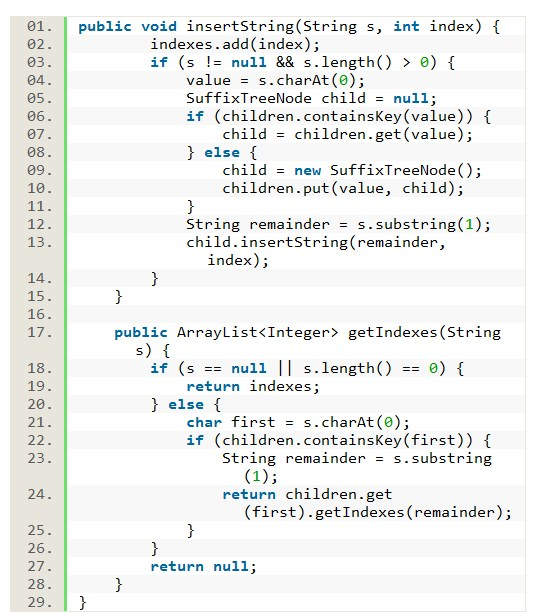Viewport: 536px width, 612px height.
Task: Click the 'else' keyword on line 08
Action: pyautogui.click(x=222, y=153)
